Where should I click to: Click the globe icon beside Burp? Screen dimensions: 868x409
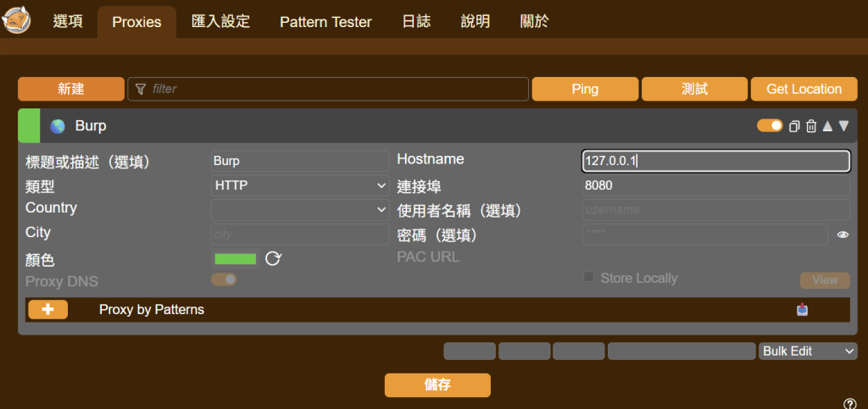58,126
